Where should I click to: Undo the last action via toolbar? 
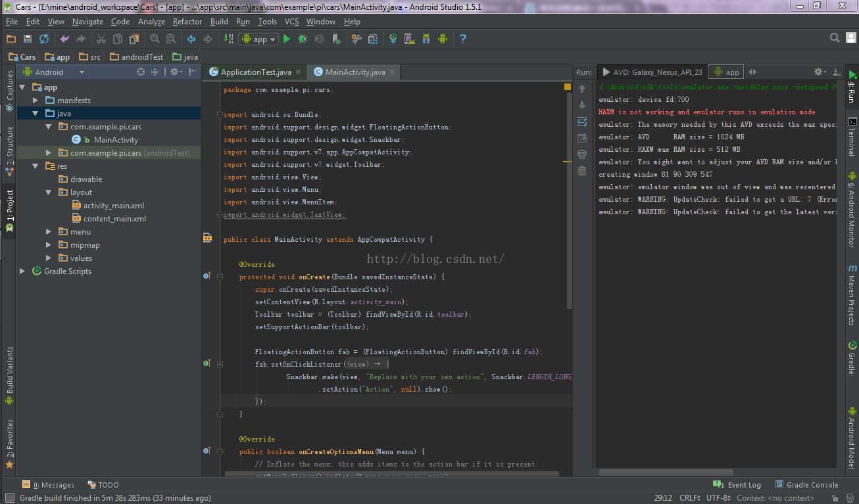point(64,39)
